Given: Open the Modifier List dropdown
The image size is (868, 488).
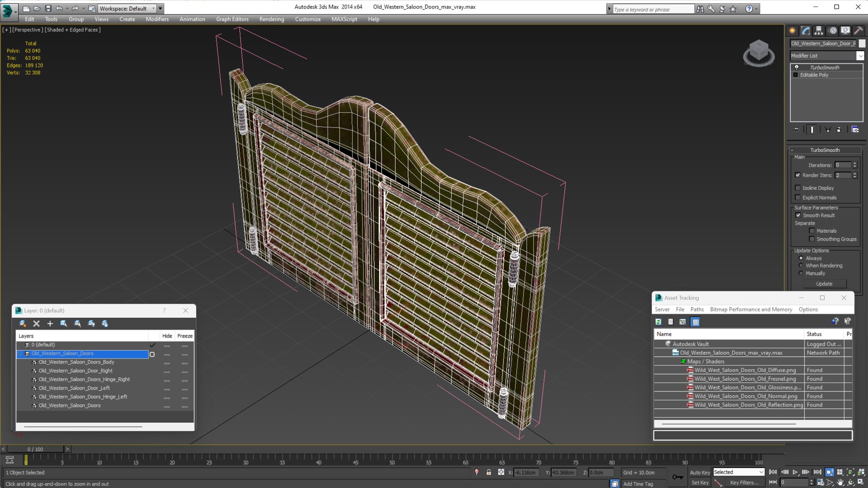Looking at the screenshot, I should coord(860,56).
